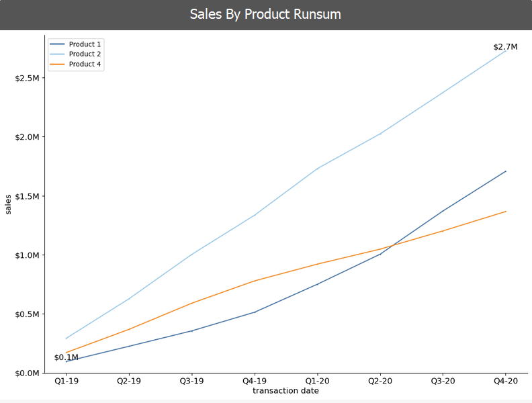Click the Q4-20 x-axis label

tap(506, 381)
